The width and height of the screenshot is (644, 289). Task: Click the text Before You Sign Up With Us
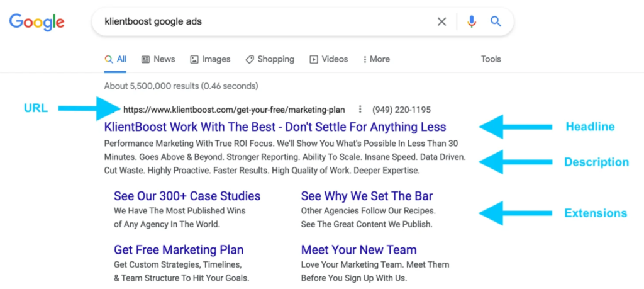coord(353,278)
